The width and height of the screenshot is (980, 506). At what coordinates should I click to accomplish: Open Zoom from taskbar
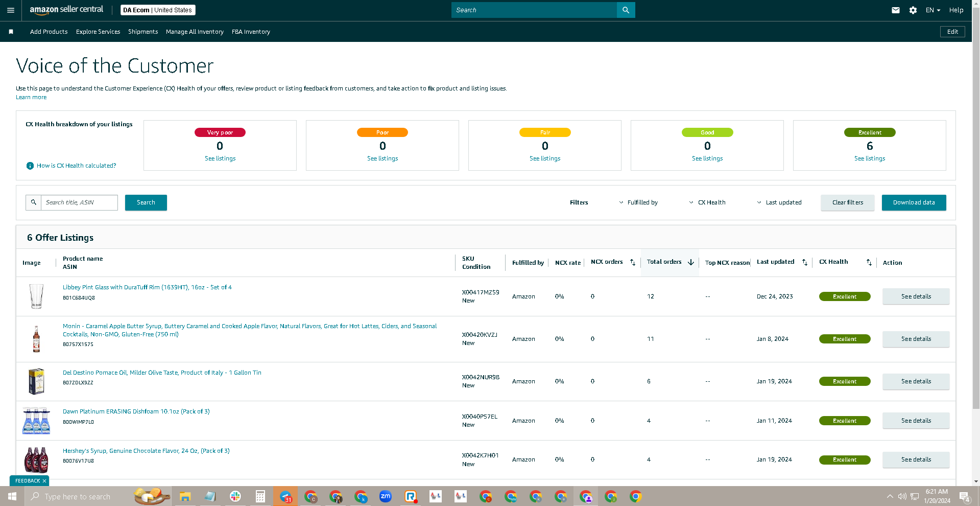pos(386,496)
